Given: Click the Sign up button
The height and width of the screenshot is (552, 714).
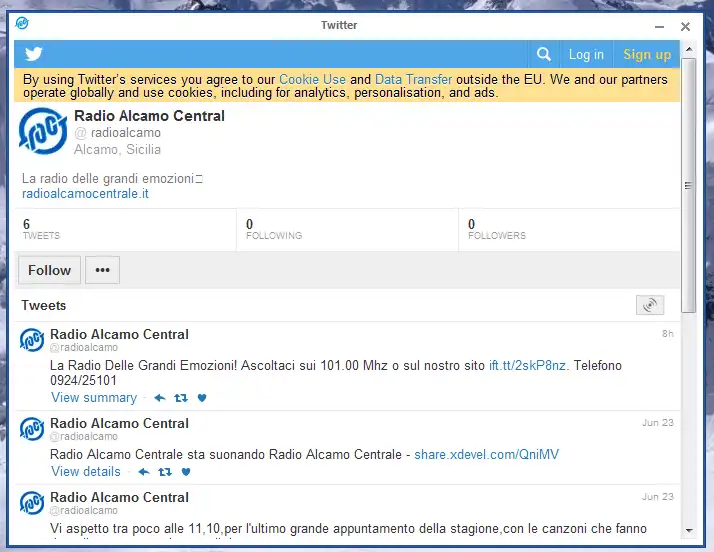Looking at the screenshot, I should click(x=647, y=54).
